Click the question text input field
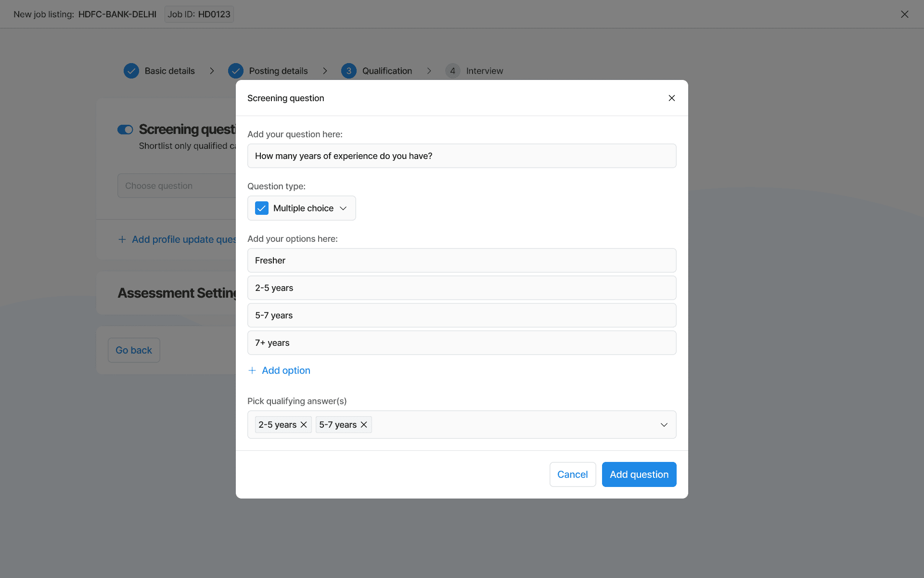This screenshot has height=578, width=924. tap(462, 156)
